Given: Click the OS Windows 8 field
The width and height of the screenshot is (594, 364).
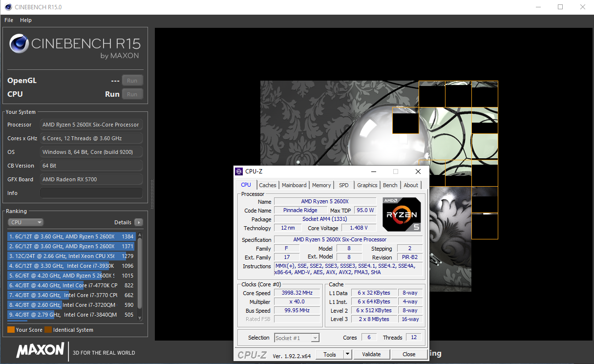Looking at the screenshot, I should pyautogui.click(x=91, y=152).
